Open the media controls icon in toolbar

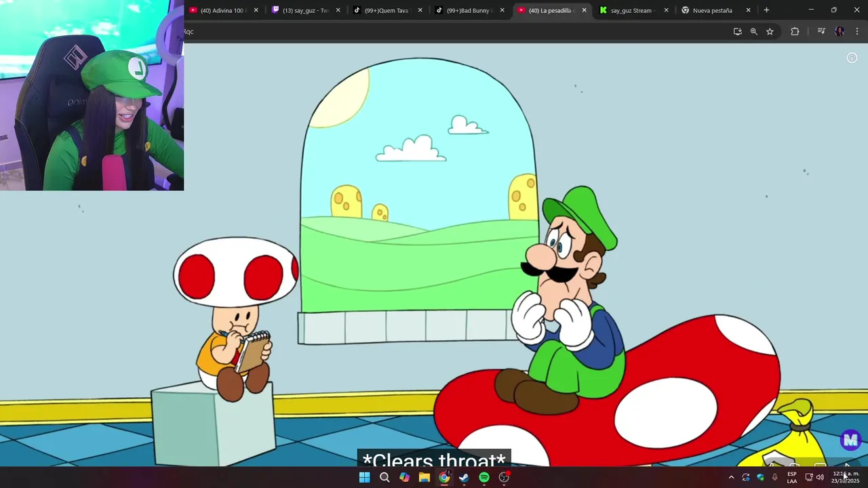tap(821, 31)
